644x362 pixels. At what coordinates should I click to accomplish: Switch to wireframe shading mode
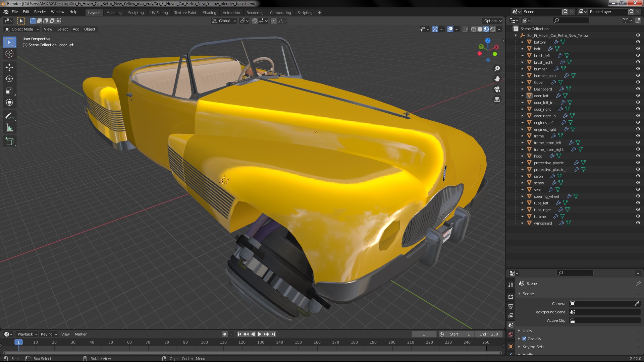click(x=474, y=29)
